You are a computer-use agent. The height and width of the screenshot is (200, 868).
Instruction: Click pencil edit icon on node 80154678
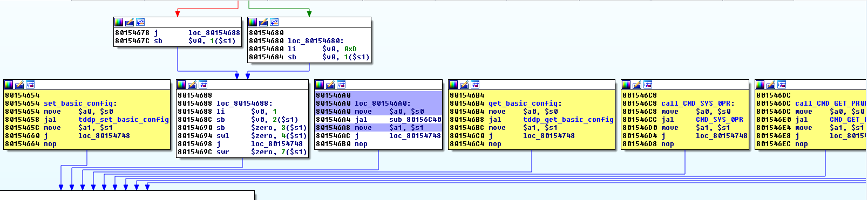coord(130,22)
